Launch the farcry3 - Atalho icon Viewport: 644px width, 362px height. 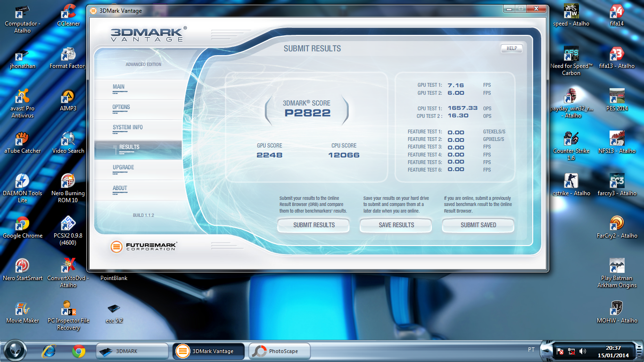click(x=617, y=185)
